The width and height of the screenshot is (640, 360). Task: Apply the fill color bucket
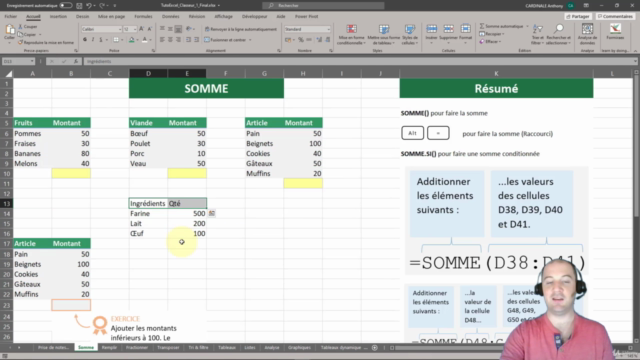point(131,40)
